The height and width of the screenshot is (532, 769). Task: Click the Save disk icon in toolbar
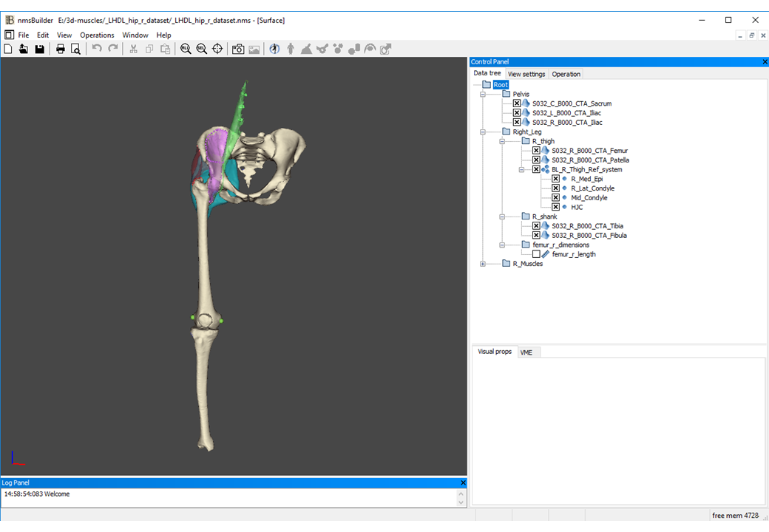40,50
